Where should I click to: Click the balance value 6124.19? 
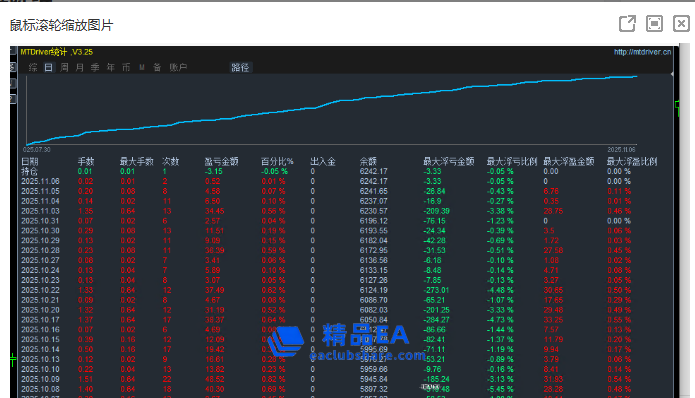(373, 290)
